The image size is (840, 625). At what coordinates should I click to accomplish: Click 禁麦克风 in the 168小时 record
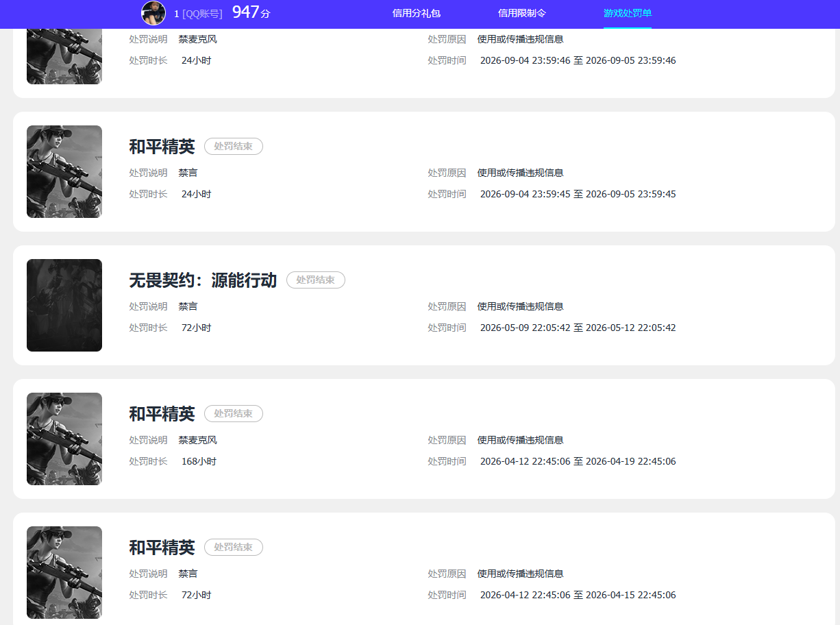(197, 440)
